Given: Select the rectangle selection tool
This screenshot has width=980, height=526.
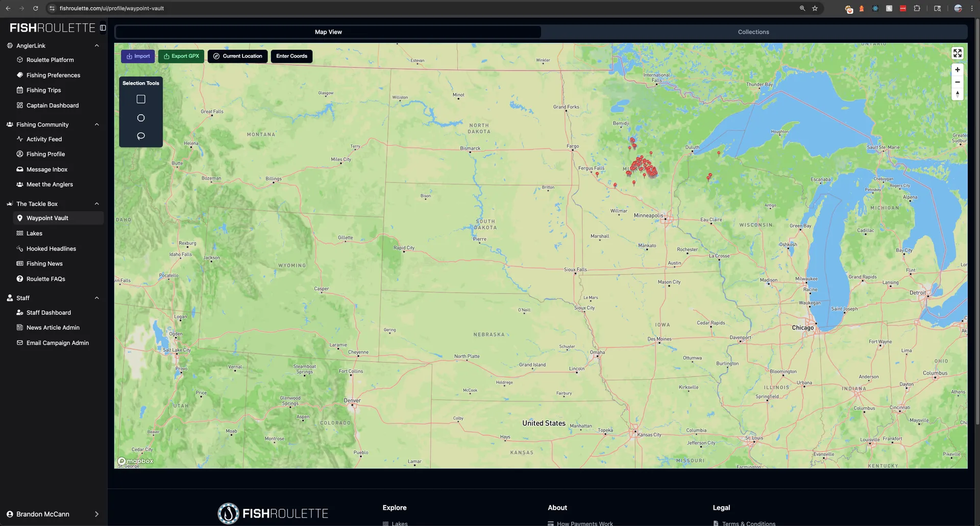Looking at the screenshot, I should tap(141, 99).
